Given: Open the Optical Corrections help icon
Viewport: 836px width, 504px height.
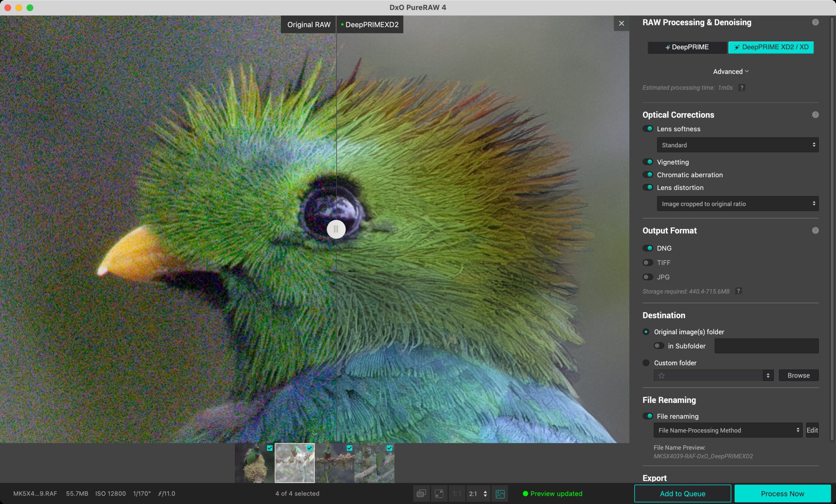Looking at the screenshot, I should pos(815,115).
